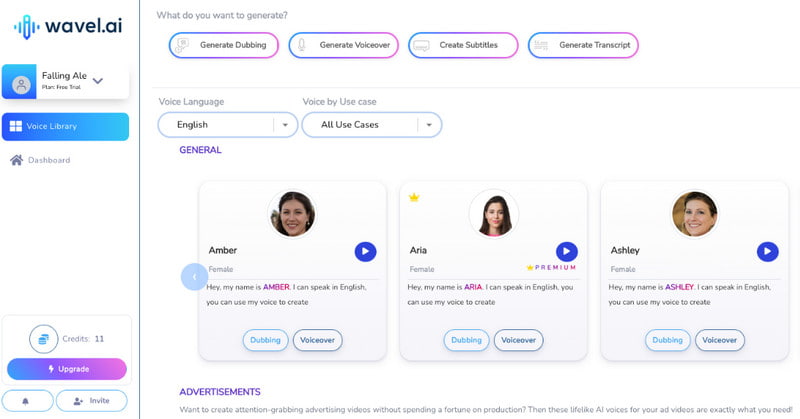Screen dimensions: 800x419
Task: Click the wavel.ai logo
Action: coord(68,26)
